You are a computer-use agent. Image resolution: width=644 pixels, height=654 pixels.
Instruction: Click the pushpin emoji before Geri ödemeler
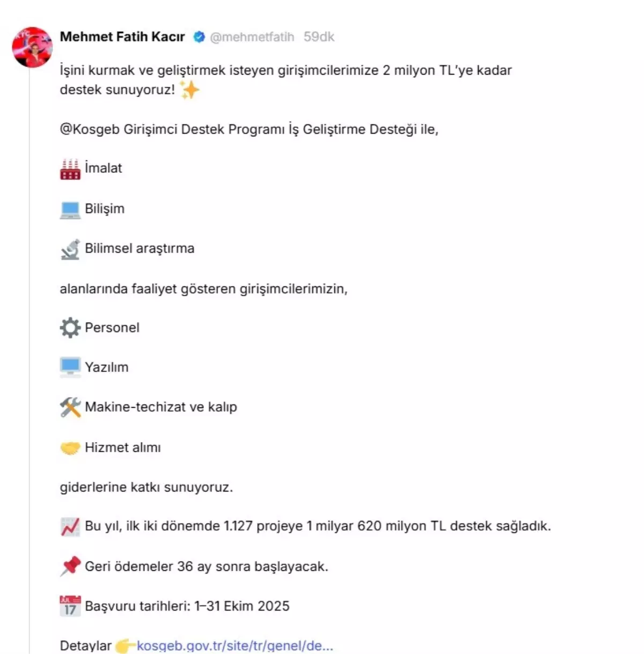(70, 567)
